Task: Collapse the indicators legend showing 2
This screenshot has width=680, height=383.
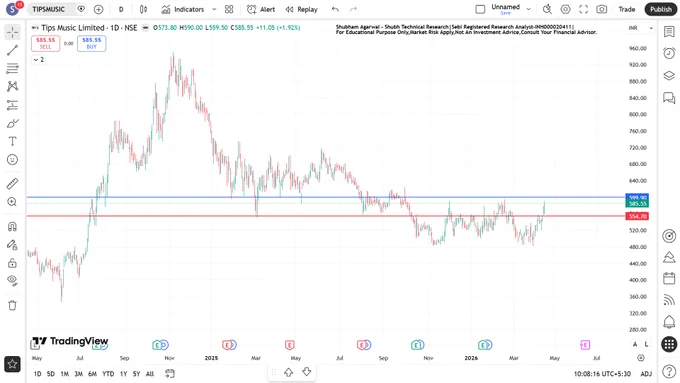Action: 39,59
